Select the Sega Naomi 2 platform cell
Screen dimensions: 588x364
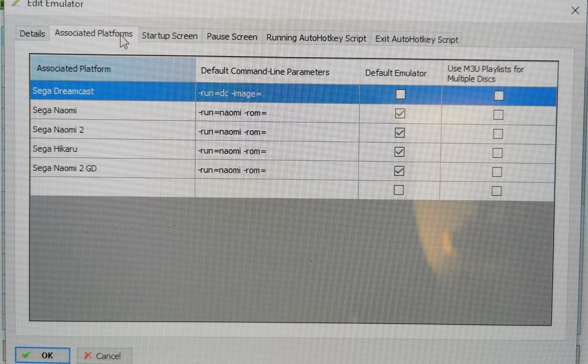coord(113,130)
